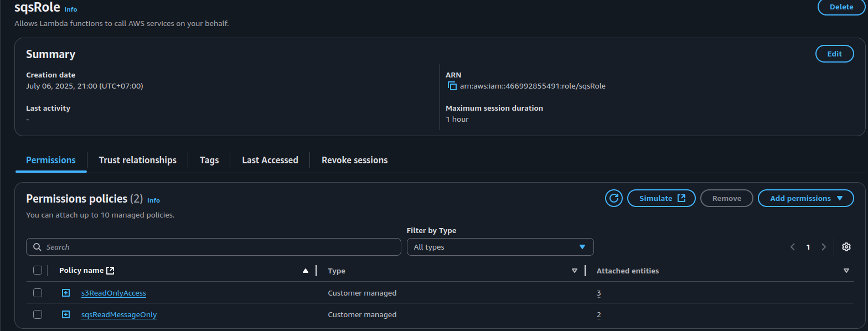Open the sqsReadMessageOnly policy link
This screenshot has height=331, width=868.
119,314
